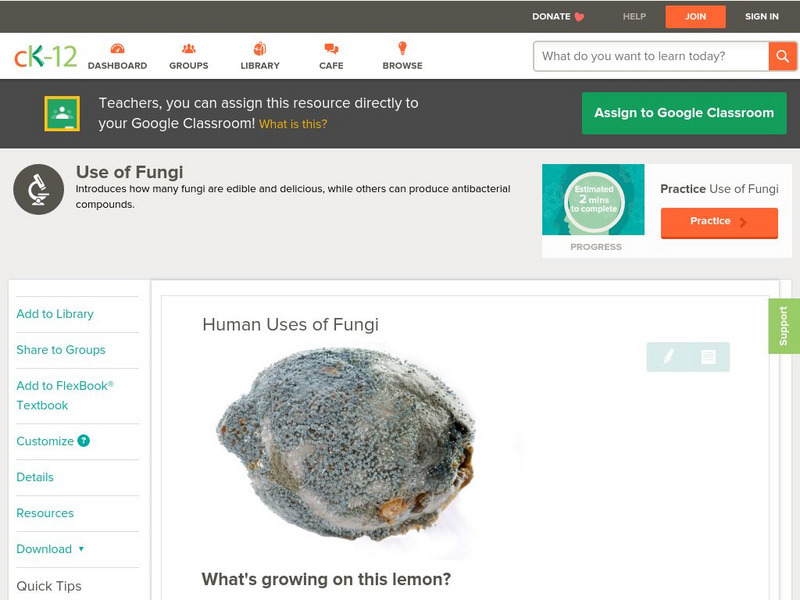
Task: Click the 'What is this?' link
Action: click(x=293, y=124)
